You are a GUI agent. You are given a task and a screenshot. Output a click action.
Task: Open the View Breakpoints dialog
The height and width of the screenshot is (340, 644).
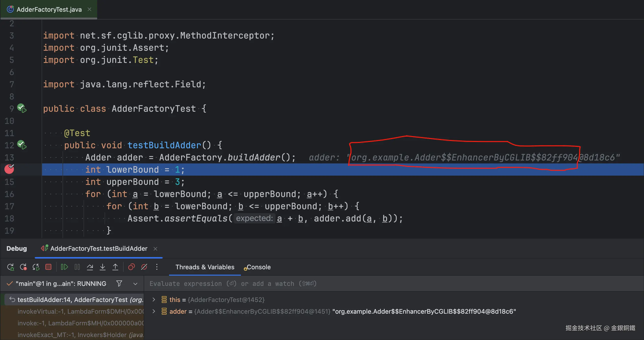click(131, 267)
